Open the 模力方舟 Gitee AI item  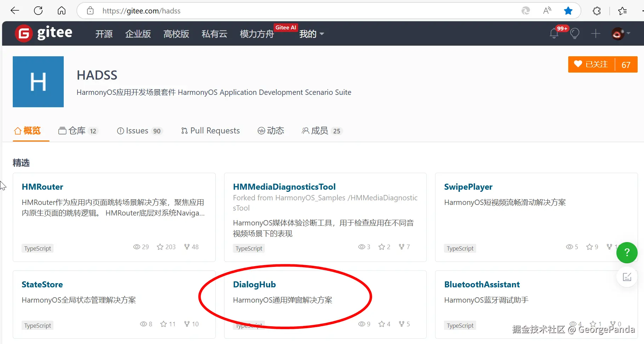pyautogui.click(x=257, y=34)
